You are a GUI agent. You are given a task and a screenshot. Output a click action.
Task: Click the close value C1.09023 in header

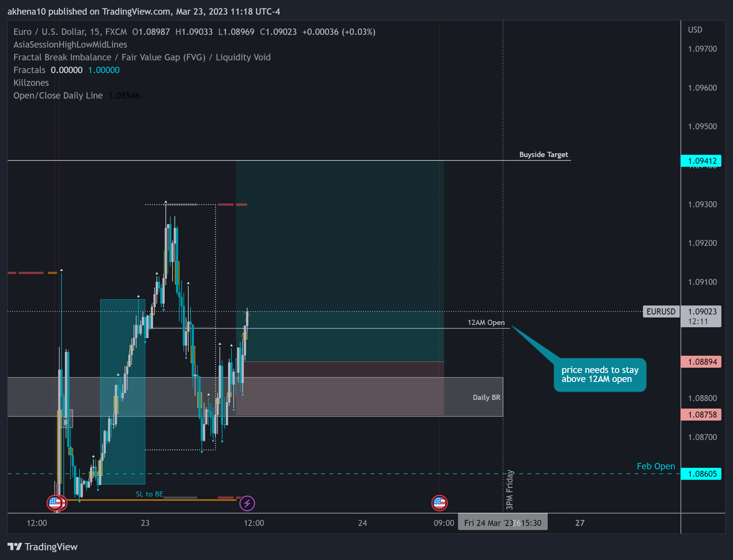278,32
